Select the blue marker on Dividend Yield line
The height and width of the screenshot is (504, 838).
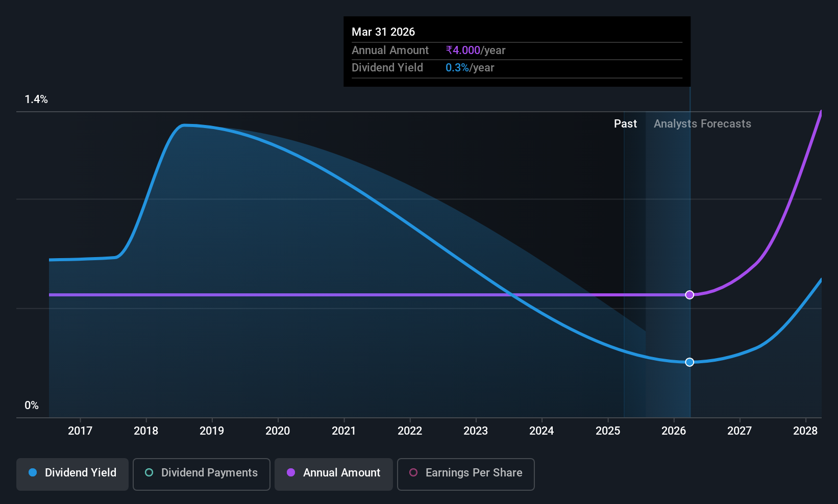tap(689, 362)
